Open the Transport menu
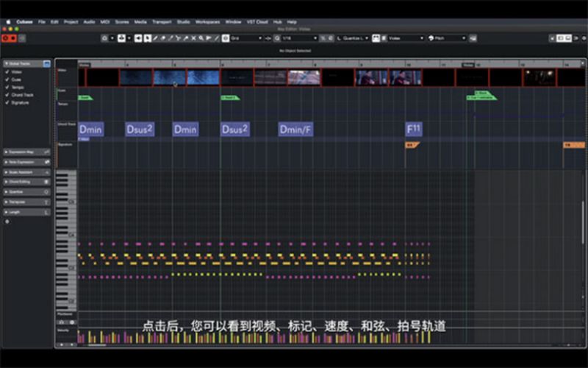This screenshot has width=588, height=368. (x=161, y=22)
